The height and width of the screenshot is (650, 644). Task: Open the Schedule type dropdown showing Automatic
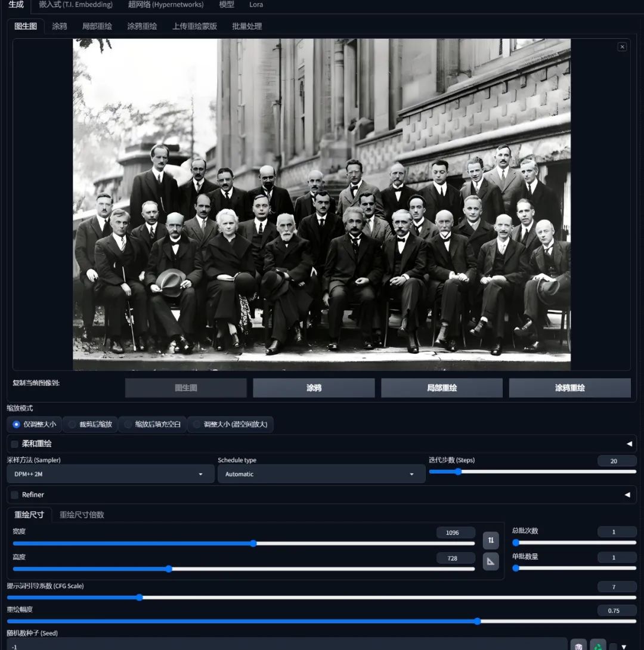[321, 474]
